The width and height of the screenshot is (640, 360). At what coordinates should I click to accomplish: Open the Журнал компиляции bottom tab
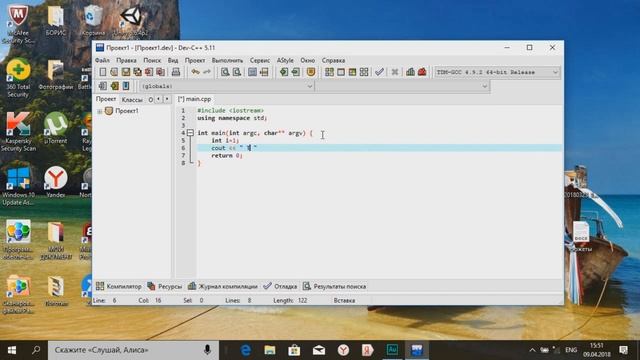pyautogui.click(x=223, y=287)
